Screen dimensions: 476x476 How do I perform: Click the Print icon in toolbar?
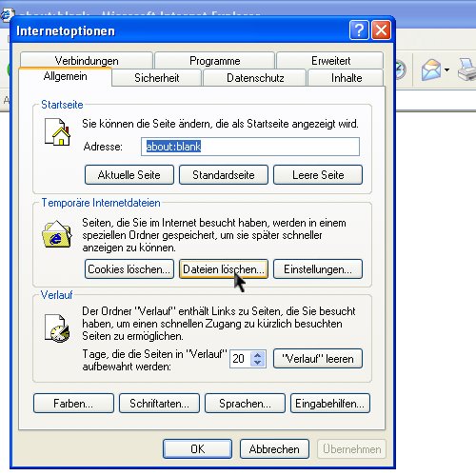click(x=467, y=69)
